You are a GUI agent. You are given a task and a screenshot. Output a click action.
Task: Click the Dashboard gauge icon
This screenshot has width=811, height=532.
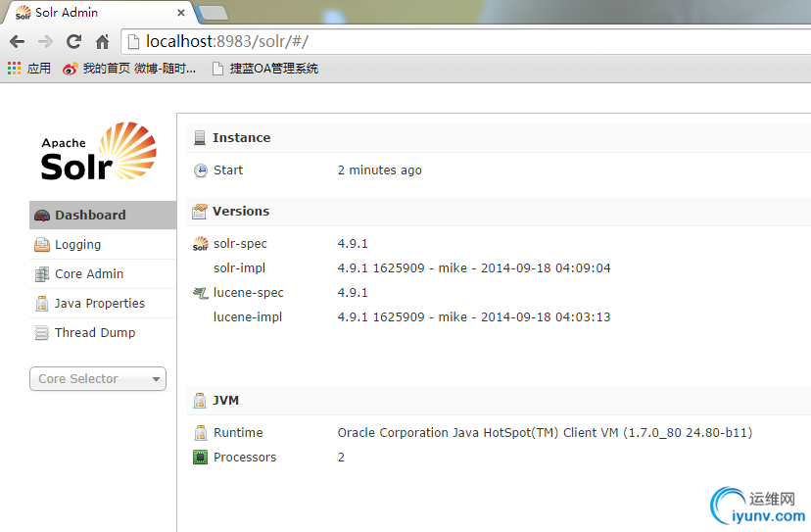(x=42, y=216)
